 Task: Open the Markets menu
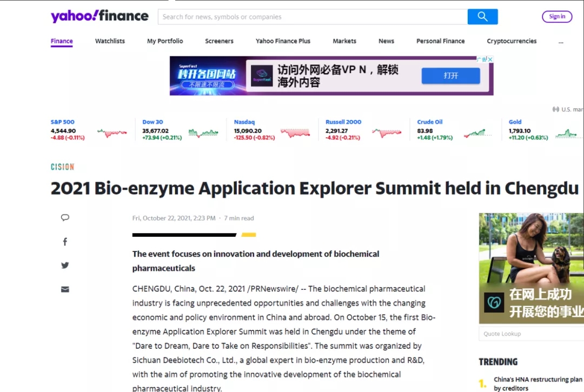coord(344,41)
